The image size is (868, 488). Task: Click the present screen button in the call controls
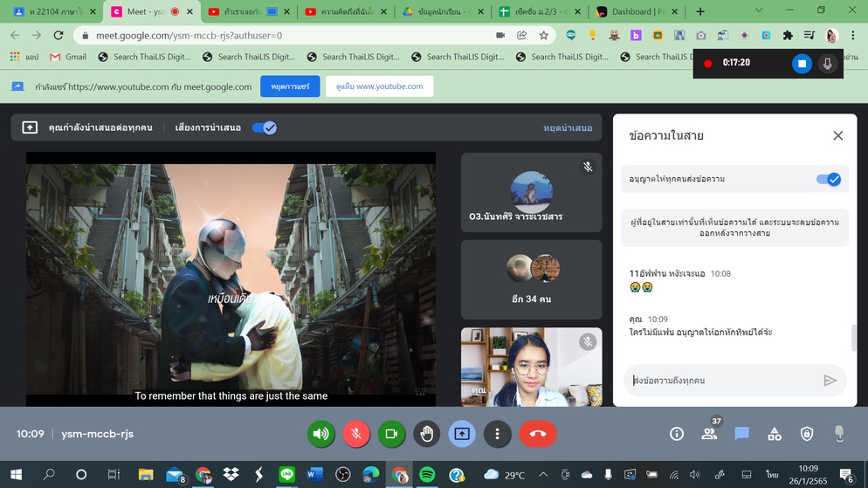[x=462, y=434]
